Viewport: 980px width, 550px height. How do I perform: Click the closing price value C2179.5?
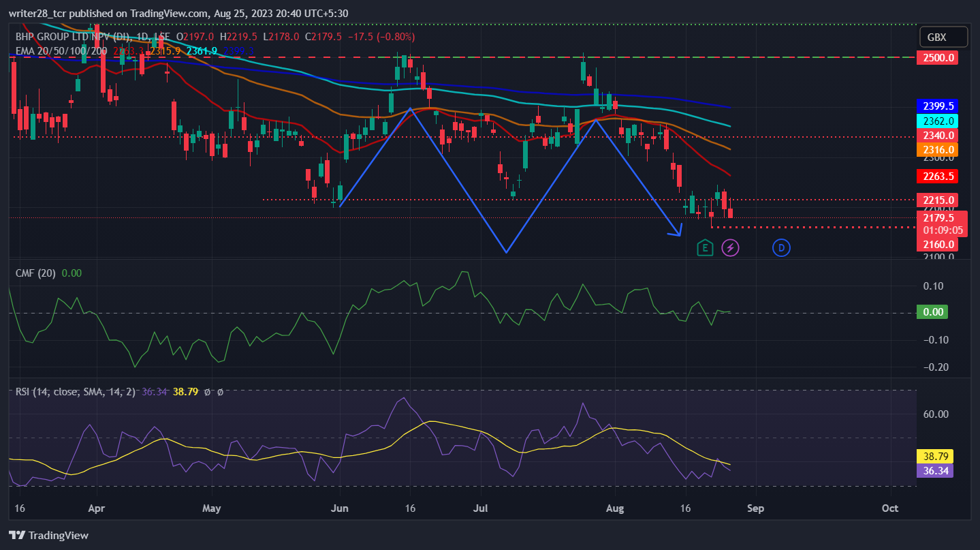[x=323, y=37]
